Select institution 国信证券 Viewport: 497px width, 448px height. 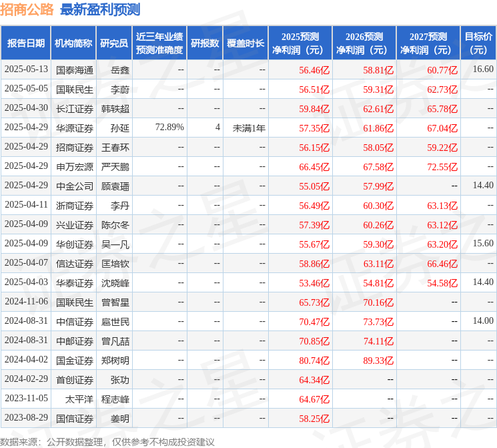pos(75,418)
